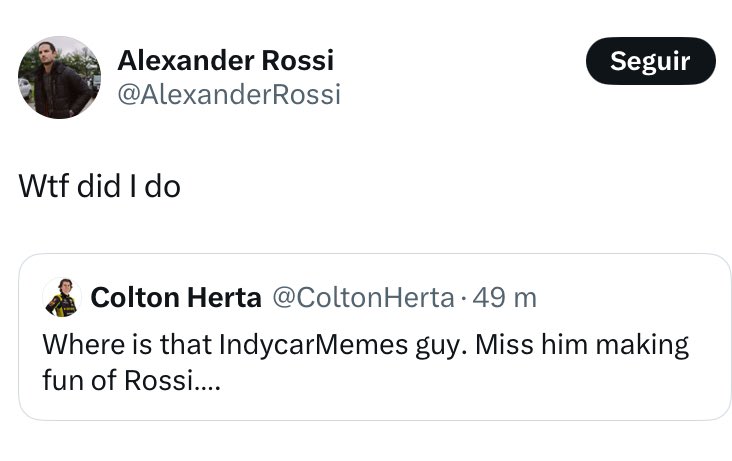Image resolution: width=732 pixels, height=461 pixels.
Task: Open the 49 m timestamp
Action: pyautogui.click(x=504, y=298)
